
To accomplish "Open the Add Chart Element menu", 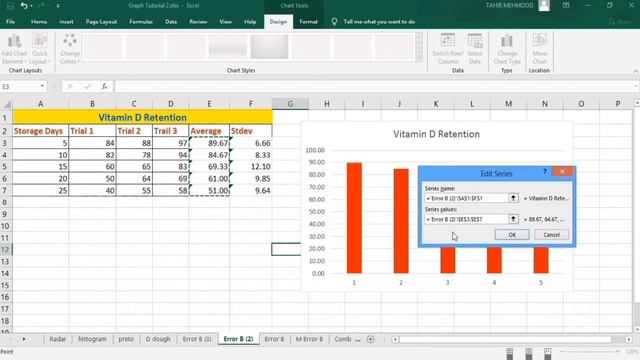I will pyautogui.click(x=14, y=49).
